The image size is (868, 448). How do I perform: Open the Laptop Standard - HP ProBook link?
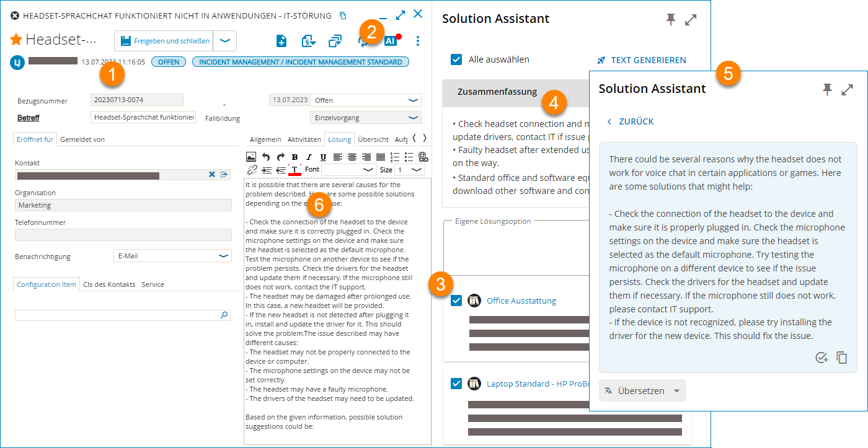(537, 384)
